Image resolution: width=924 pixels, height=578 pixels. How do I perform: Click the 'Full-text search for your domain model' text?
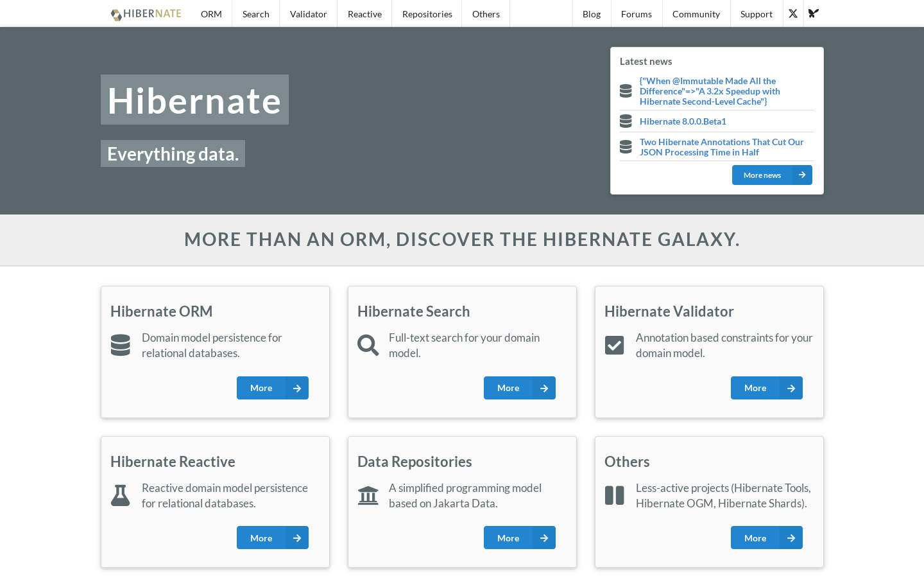(x=465, y=346)
